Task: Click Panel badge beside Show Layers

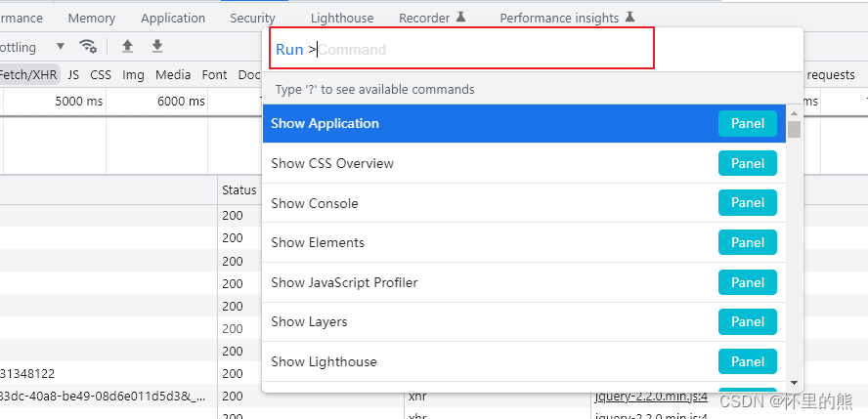Action: click(748, 321)
